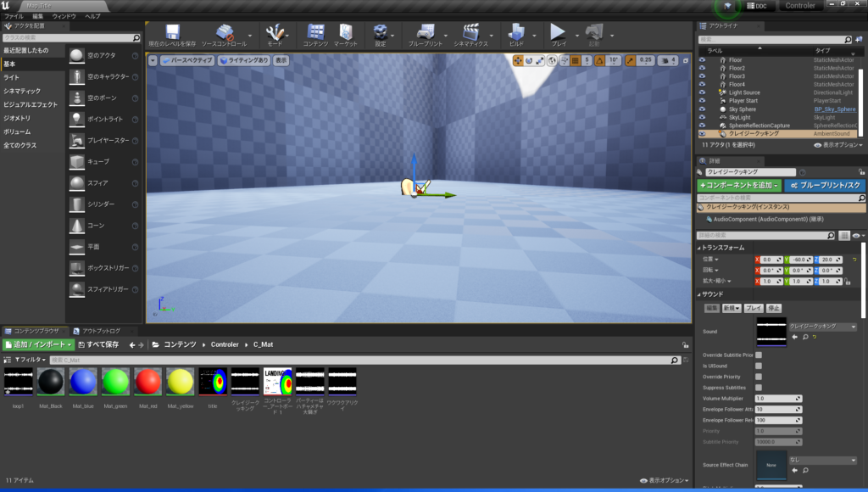The height and width of the screenshot is (492, 868).
Task: Click the green コンポーネントを追加 button
Action: tap(738, 184)
